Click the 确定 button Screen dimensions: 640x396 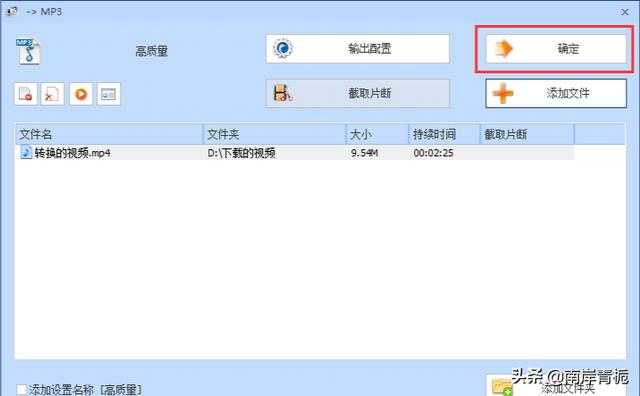(556, 49)
